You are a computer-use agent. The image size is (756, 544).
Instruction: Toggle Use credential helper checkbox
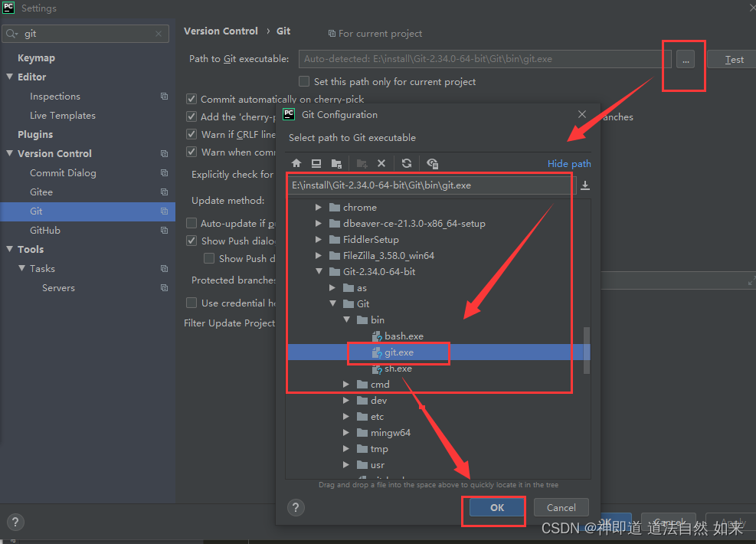[191, 303]
